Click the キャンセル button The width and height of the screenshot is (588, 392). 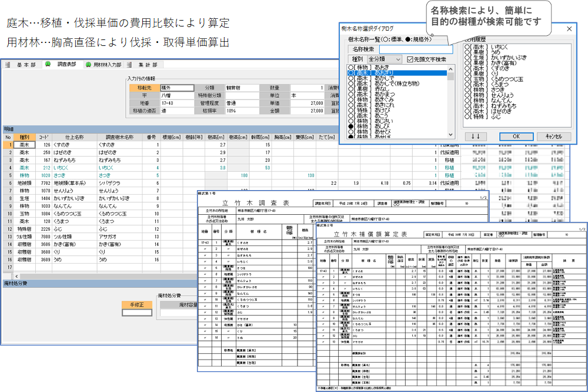553,136
